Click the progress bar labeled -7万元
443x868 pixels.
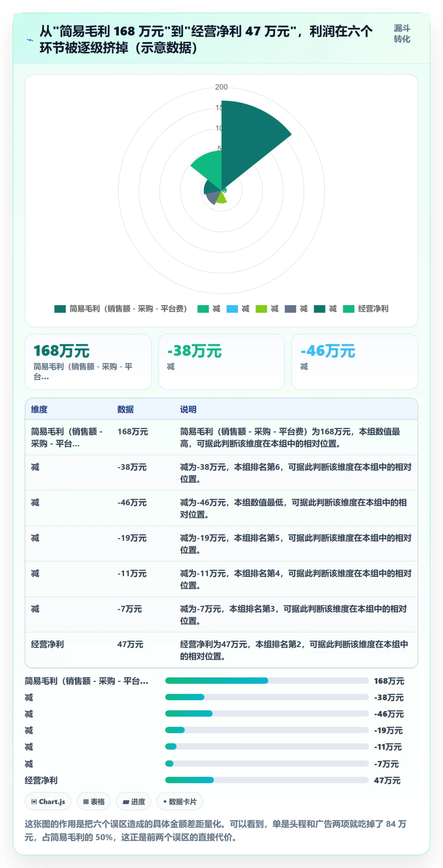click(267, 764)
